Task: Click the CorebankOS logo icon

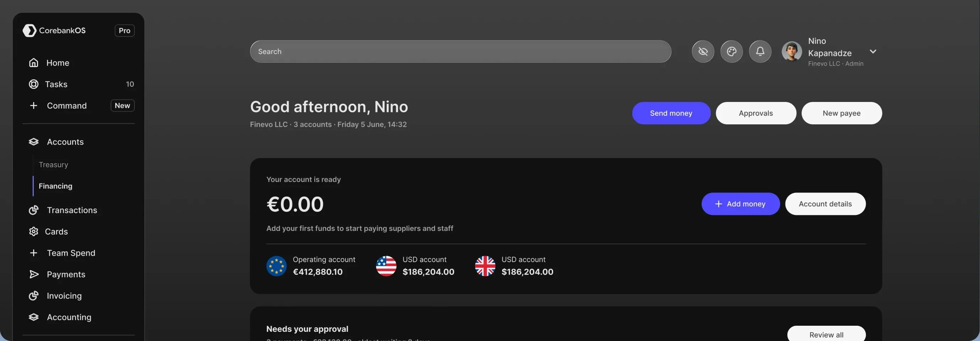Action: click(29, 31)
